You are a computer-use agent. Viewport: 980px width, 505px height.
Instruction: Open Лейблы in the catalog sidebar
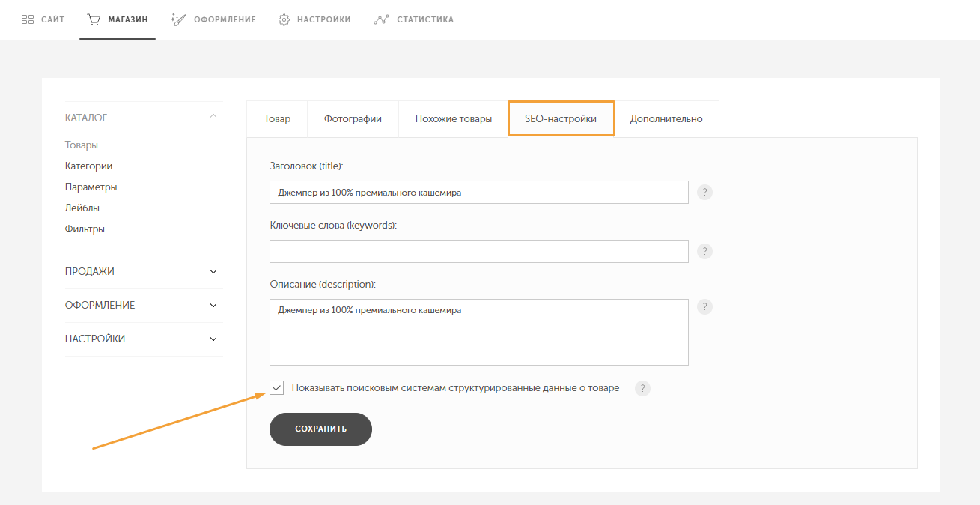pos(82,208)
